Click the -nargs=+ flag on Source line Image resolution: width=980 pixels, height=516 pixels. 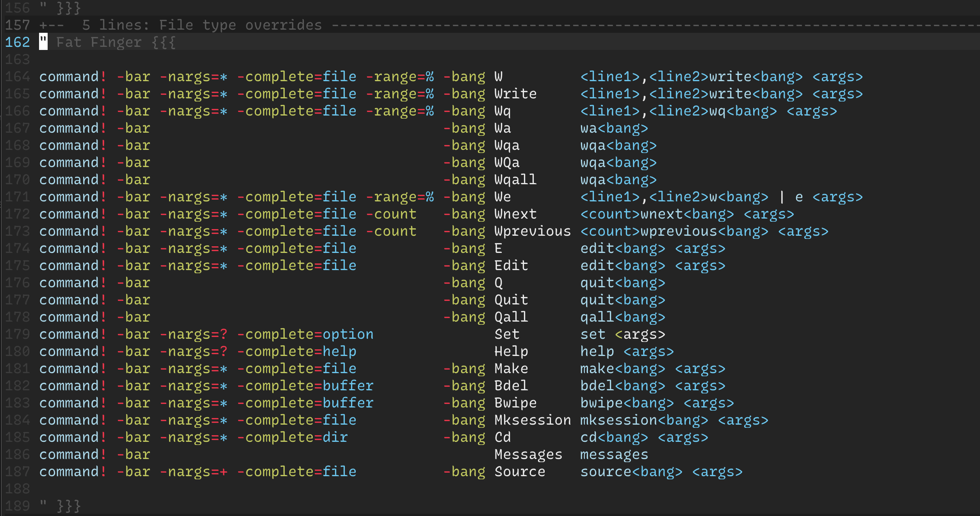(194, 472)
